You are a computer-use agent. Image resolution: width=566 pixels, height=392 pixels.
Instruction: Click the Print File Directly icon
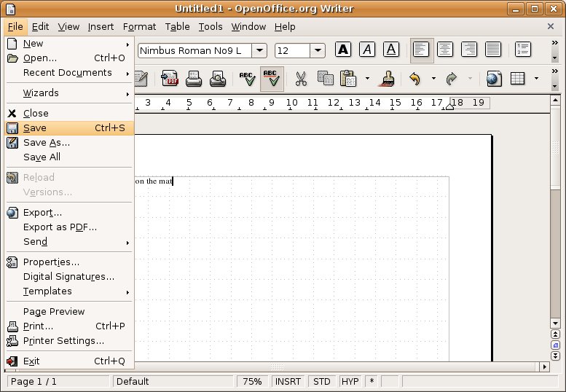[194, 79]
